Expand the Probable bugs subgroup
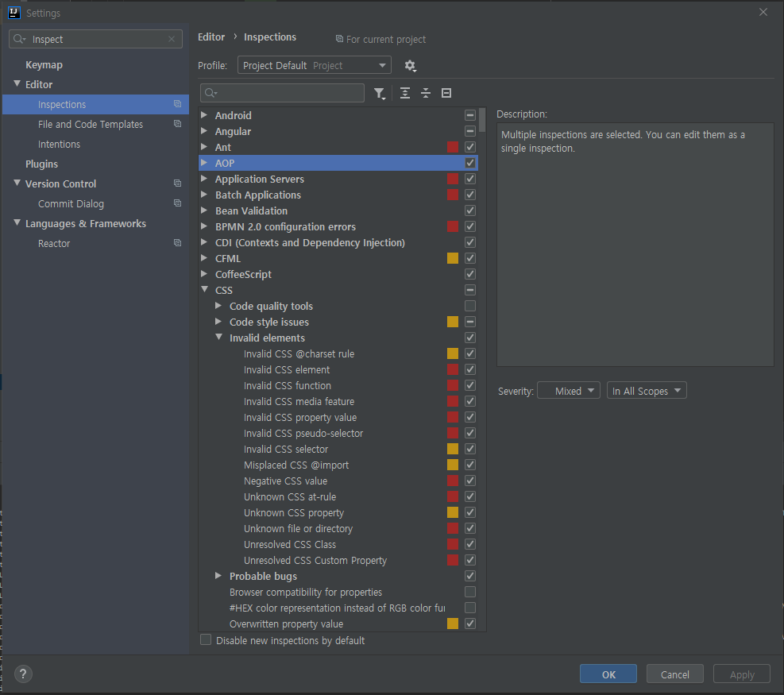 (218, 576)
